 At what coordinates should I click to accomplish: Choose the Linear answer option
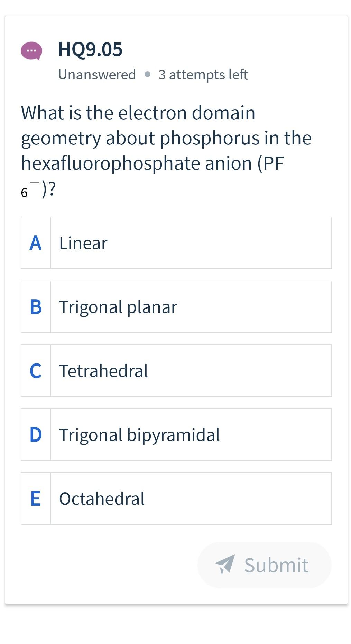point(83,243)
